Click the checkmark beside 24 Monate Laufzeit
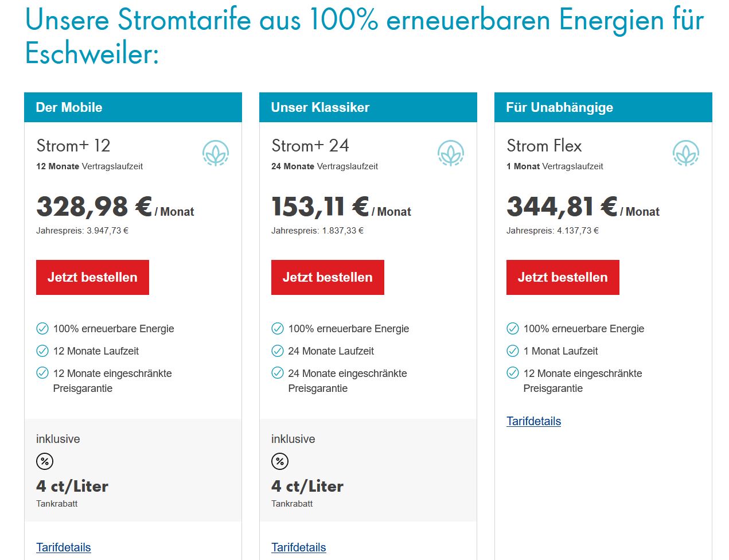The width and height of the screenshot is (729, 560). (278, 351)
